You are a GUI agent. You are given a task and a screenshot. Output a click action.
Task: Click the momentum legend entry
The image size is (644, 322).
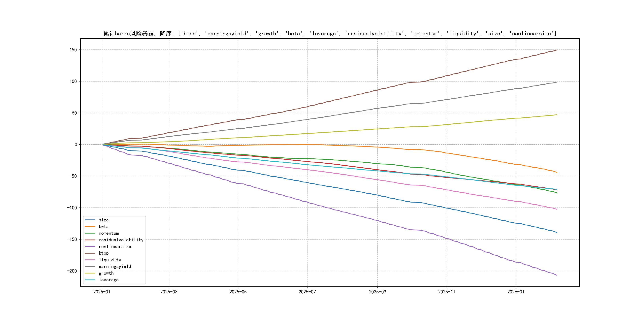109,233
